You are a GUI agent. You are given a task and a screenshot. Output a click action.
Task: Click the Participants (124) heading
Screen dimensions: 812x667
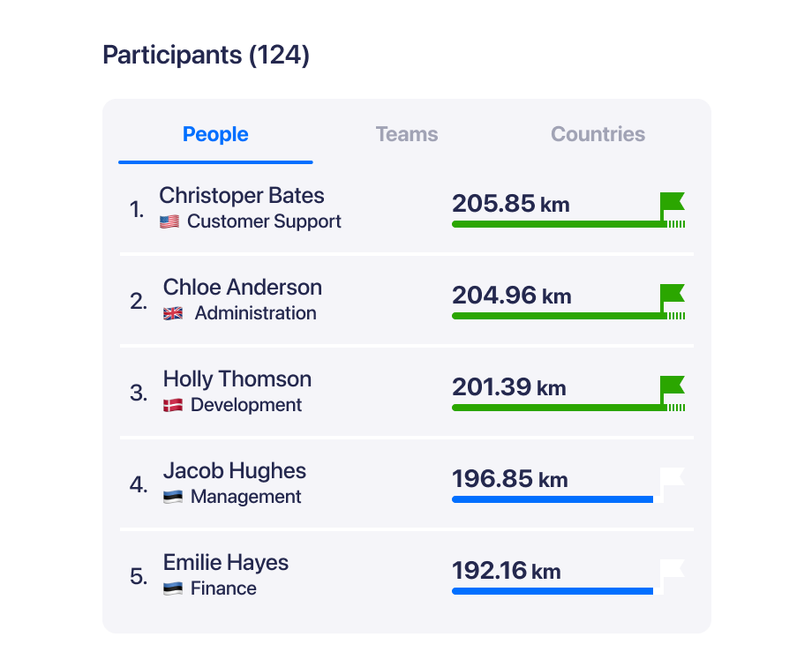tap(207, 55)
